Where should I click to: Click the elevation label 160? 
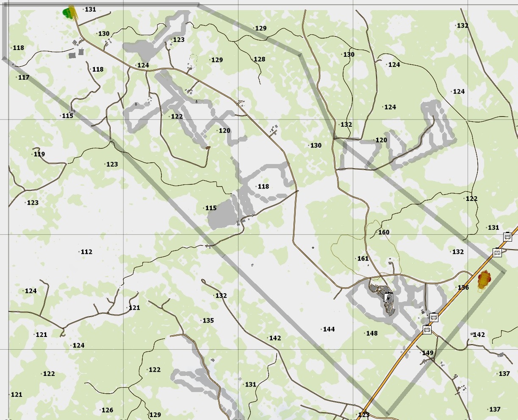[383, 232]
